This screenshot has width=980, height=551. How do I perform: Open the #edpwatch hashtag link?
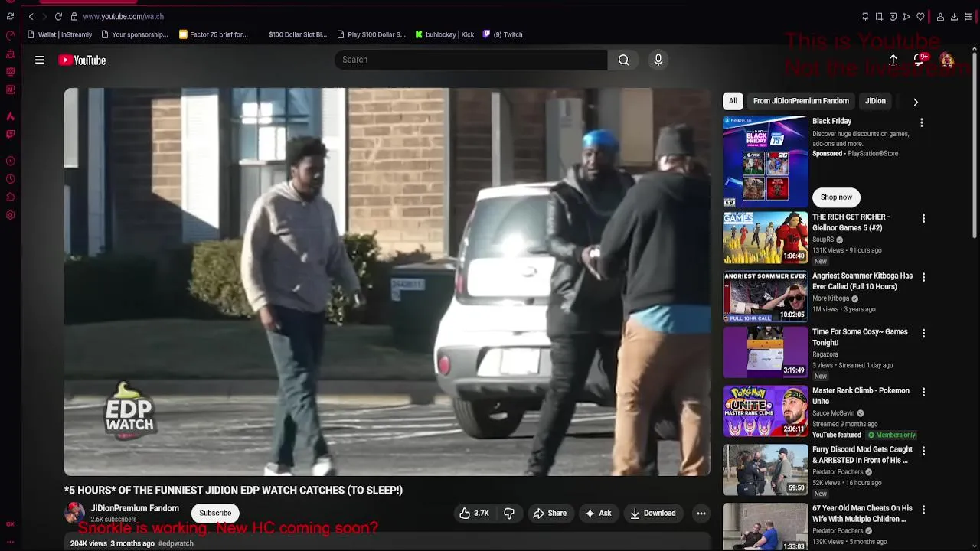pyautogui.click(x=175, y=543)
